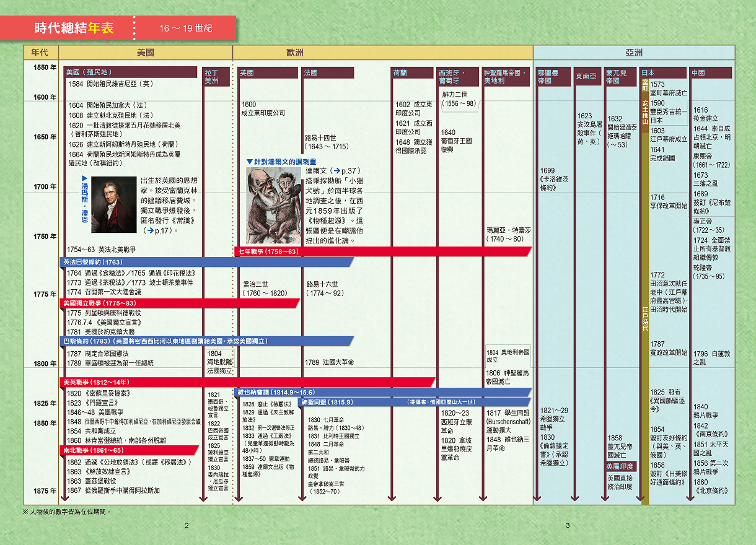Screen dimensions: 756x545
Task: Click the "西班牙・葡萄牙" column label
Action: (x=457, y=77)
